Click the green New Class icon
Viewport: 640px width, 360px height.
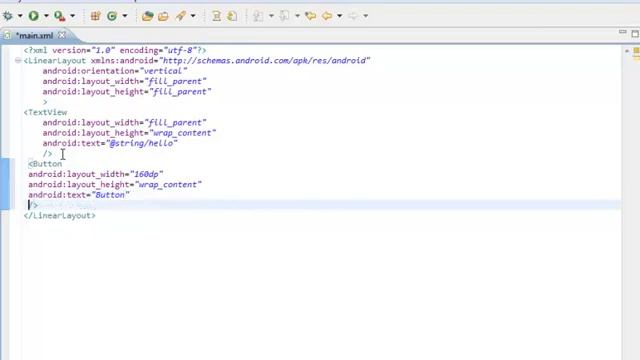[x=112, y=16]
